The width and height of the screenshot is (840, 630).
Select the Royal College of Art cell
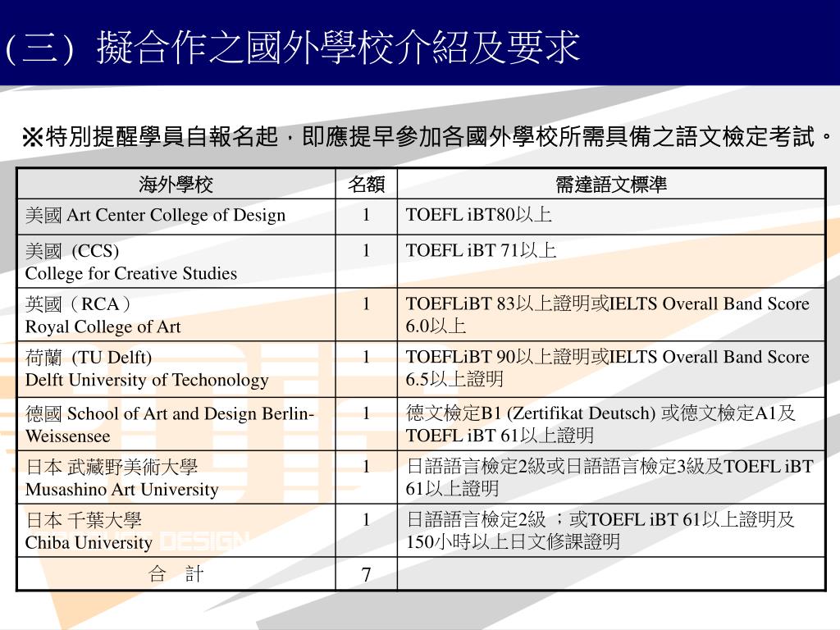pyautogui.click(x=176, y=314)
